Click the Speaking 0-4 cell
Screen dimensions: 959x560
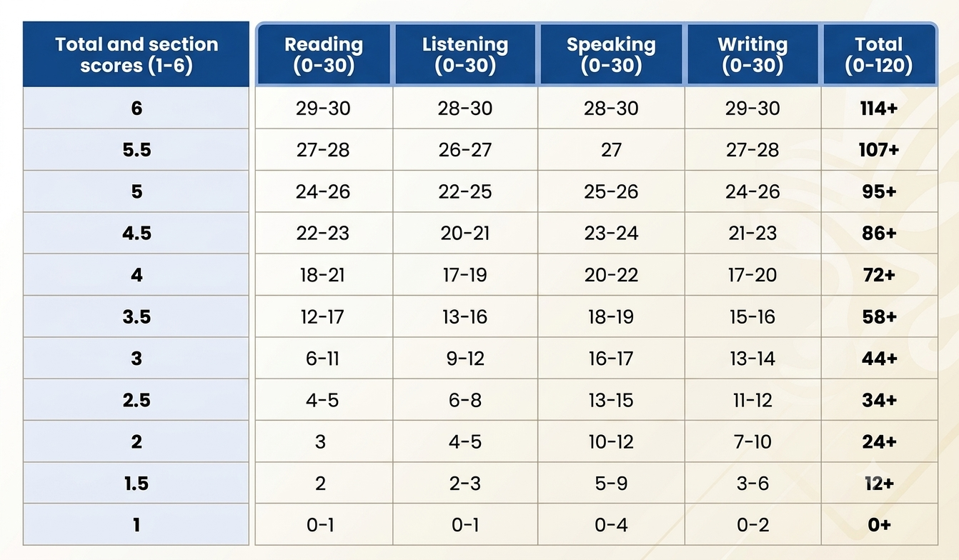click(x=611, y=524)
